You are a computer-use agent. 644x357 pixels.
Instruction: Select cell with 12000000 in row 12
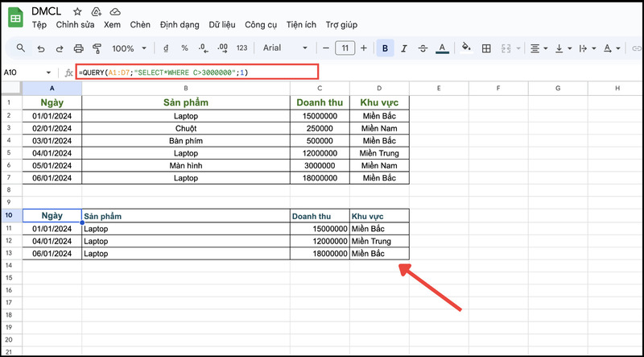(320, 241)
